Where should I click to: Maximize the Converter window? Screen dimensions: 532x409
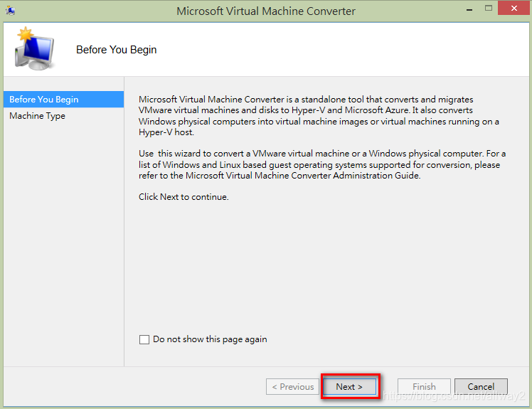click(x=489, y=9)
